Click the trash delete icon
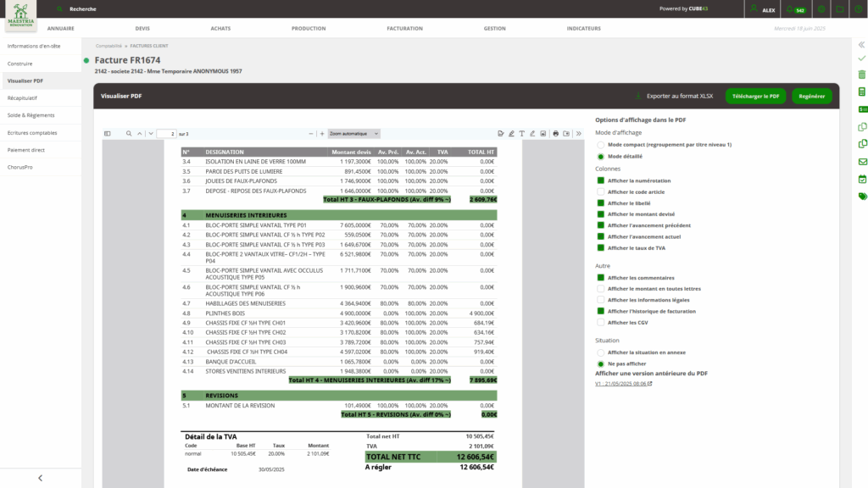This screenshot has height=488, width=868. click(862, 75)
